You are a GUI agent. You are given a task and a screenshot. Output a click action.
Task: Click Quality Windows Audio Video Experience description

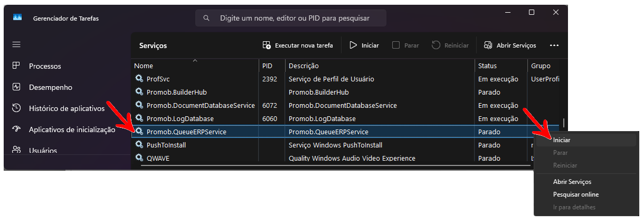352,158
